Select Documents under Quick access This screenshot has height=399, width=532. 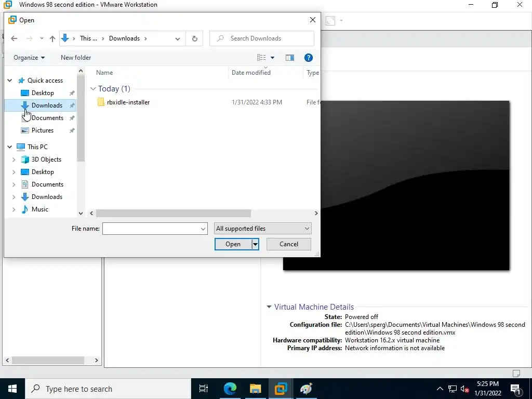tap(47, 118)
